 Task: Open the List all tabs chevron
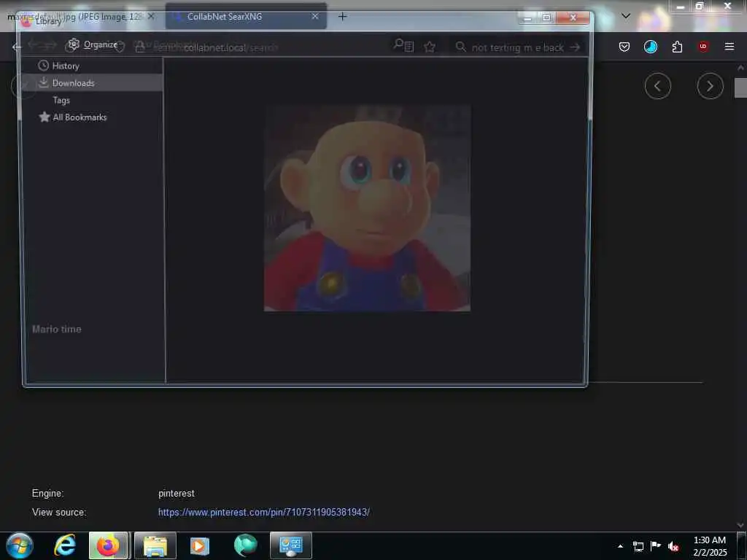click(626, 16)
